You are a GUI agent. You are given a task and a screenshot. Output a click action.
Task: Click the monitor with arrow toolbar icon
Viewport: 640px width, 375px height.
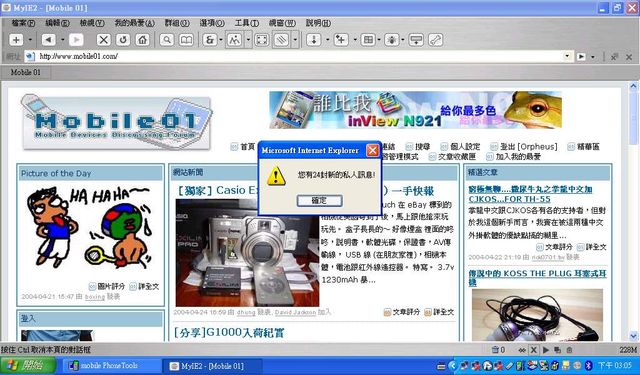click(416, 40)
